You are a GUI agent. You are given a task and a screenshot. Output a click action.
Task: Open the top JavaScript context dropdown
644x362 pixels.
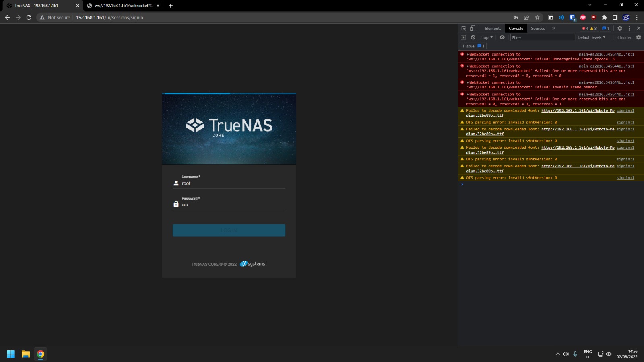coord(487,37)
